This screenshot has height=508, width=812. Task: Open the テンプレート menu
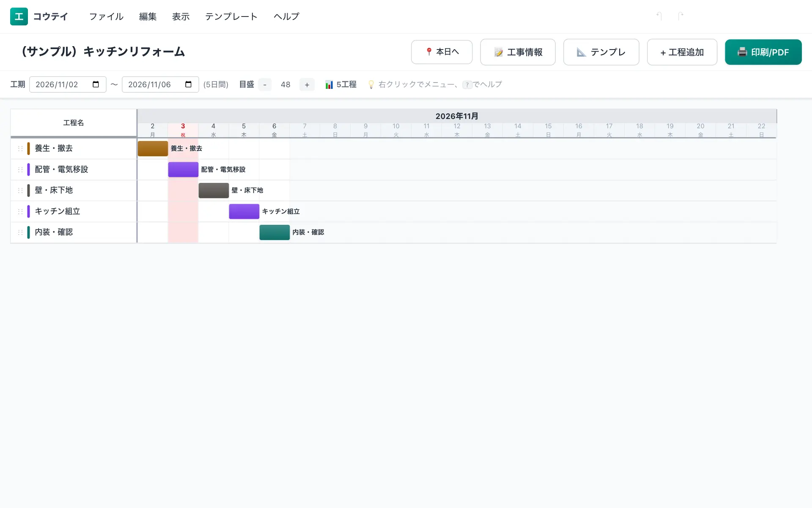point(231,17)
